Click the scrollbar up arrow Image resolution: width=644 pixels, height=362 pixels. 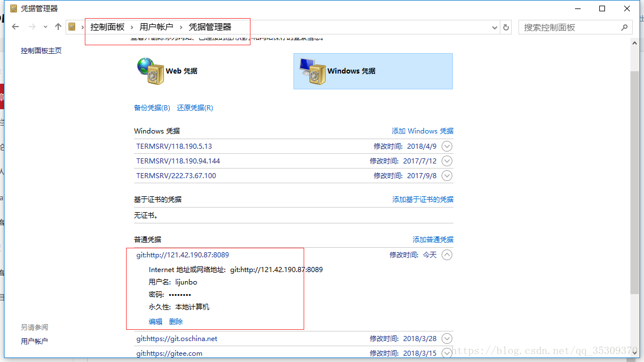634,43
